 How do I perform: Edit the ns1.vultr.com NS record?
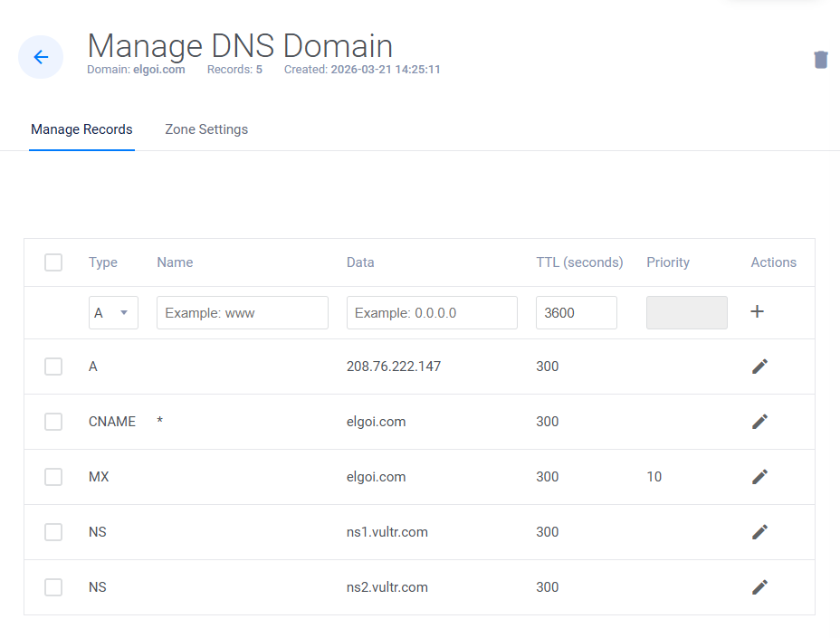[x=759, y=532]
